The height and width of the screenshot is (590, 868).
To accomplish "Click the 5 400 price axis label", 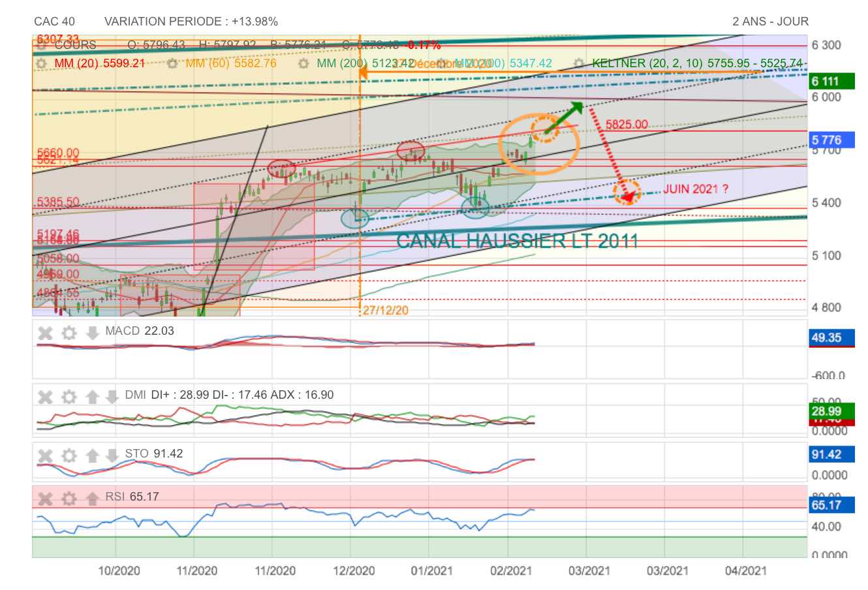I will (826, 203).
